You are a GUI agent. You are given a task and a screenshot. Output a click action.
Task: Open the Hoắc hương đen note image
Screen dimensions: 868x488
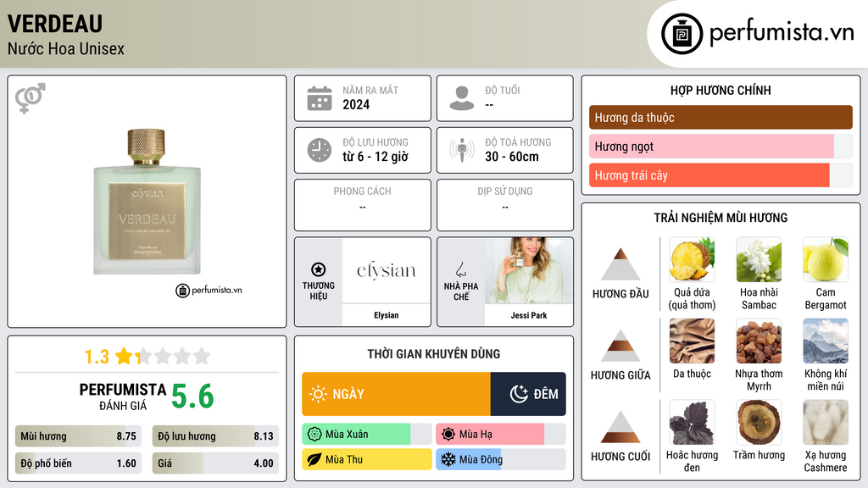[692, 422]
